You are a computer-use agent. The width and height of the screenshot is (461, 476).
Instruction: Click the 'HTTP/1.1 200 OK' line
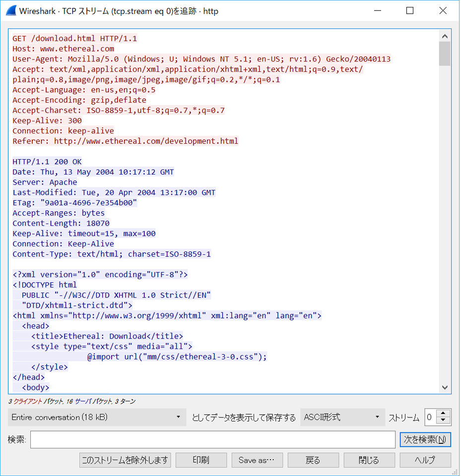tap(47, 162)
